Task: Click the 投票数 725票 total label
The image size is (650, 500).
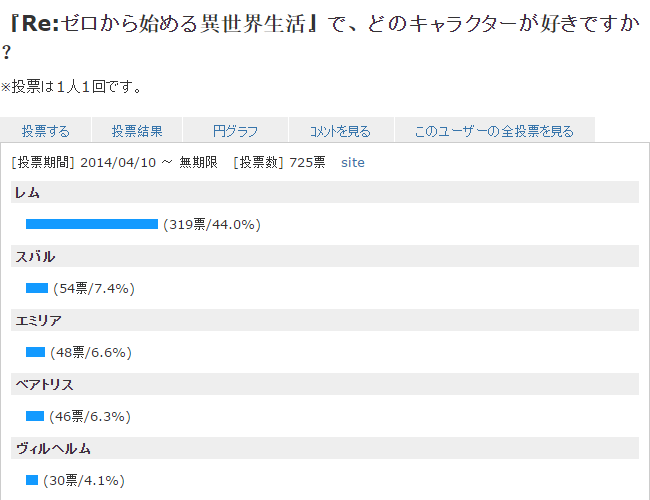Action: tap(279, 162)
